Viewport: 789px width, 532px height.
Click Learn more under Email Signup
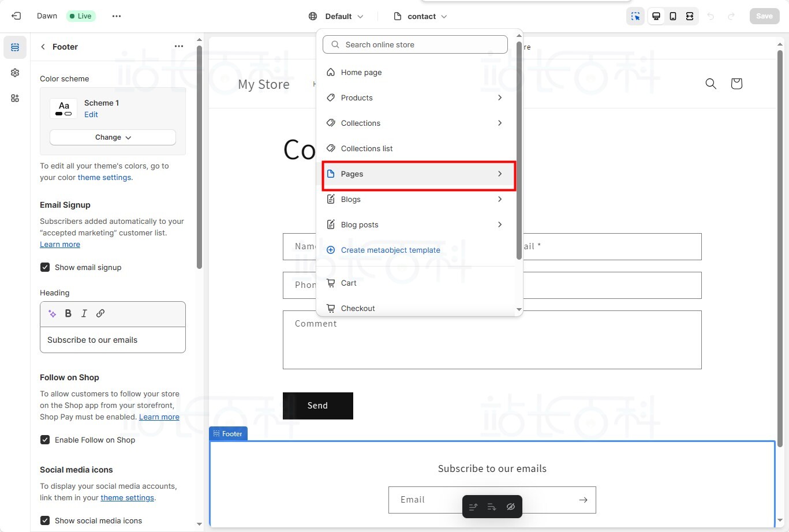coord(59,244)
